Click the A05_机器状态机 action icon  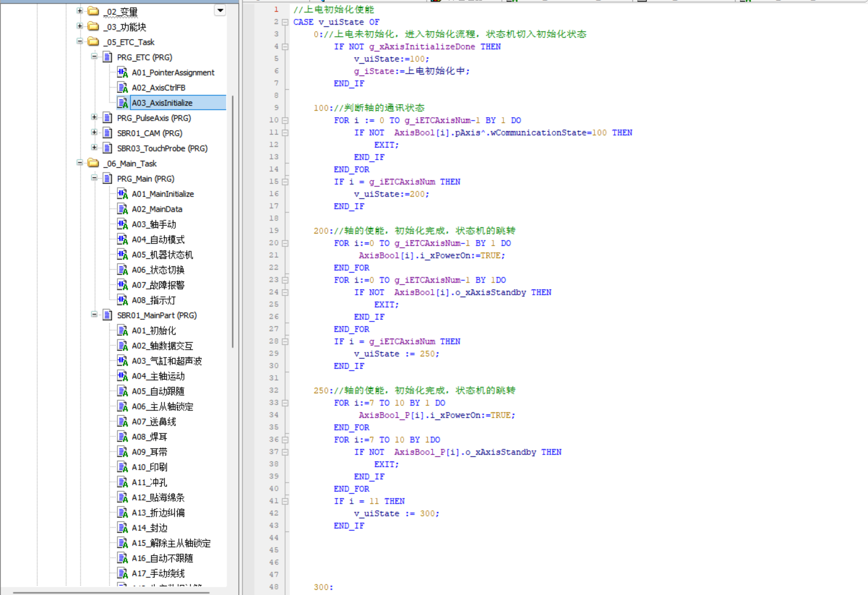(122, 254)
